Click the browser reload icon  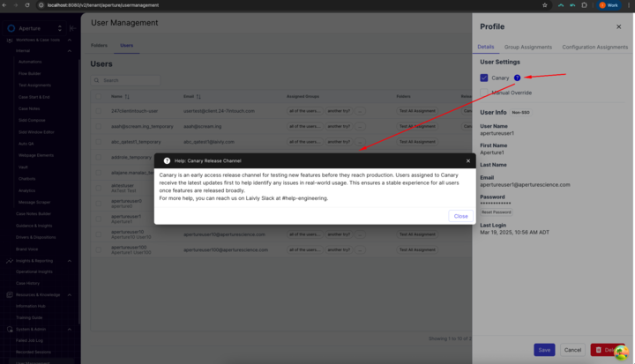click(x=27, y=5)
